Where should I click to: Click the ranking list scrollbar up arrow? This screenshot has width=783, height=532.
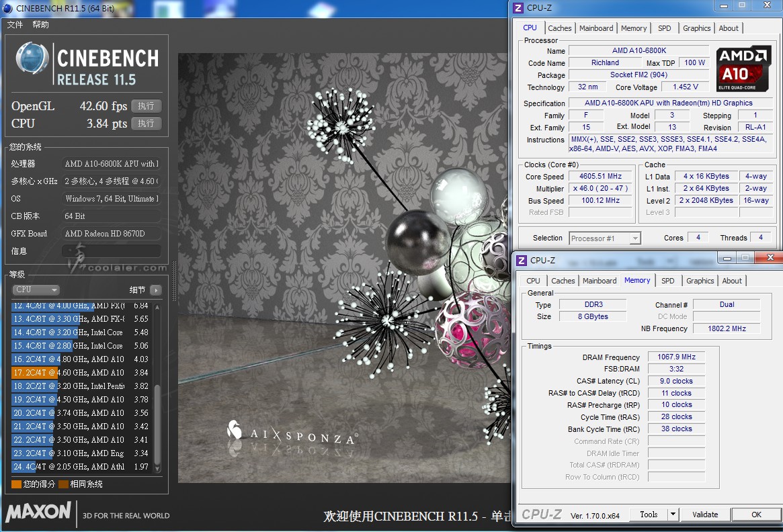pyautogui.click(x=158, y=307)
